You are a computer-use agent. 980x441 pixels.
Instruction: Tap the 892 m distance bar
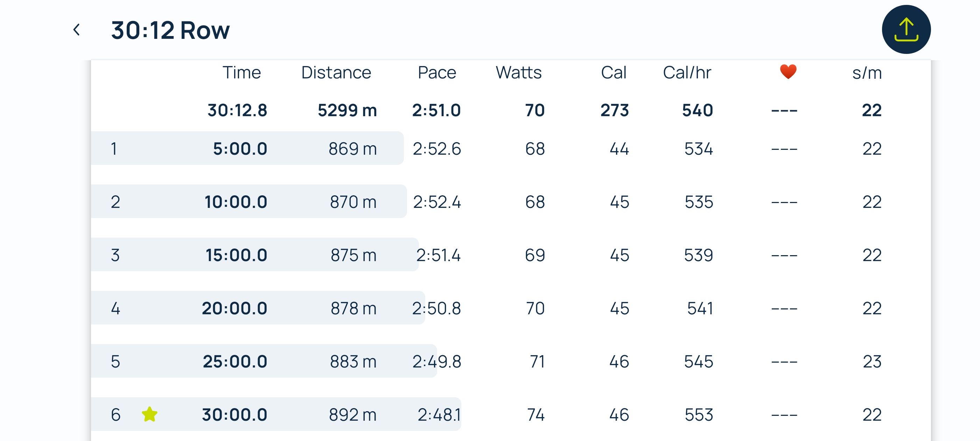click(352, 414)
